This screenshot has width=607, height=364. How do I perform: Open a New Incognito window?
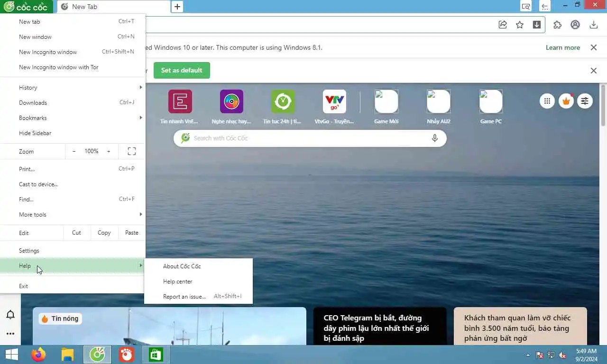(x=73, y=52)
